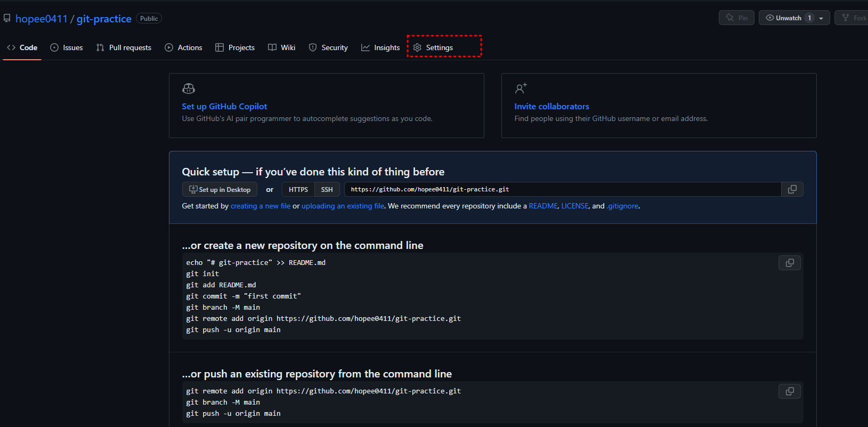Screen dimensions: 868x427
Task: Open the Wiki tab
Action: click(281, 47)
